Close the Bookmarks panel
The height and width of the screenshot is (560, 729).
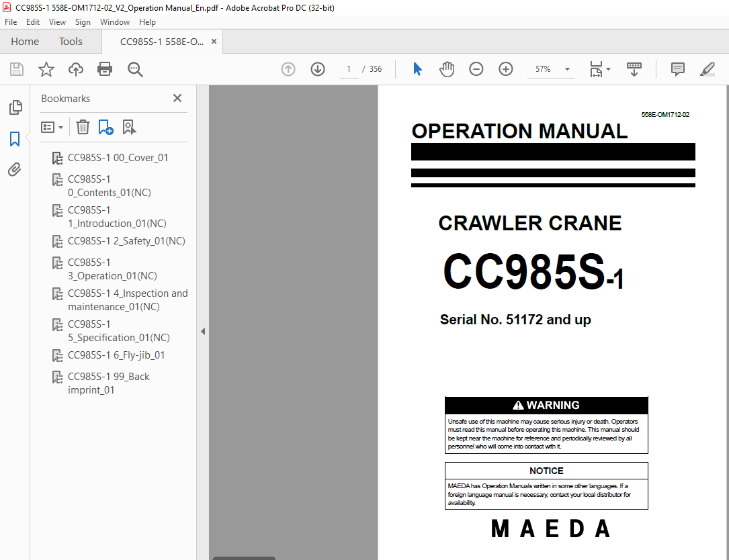pos(177,98)
